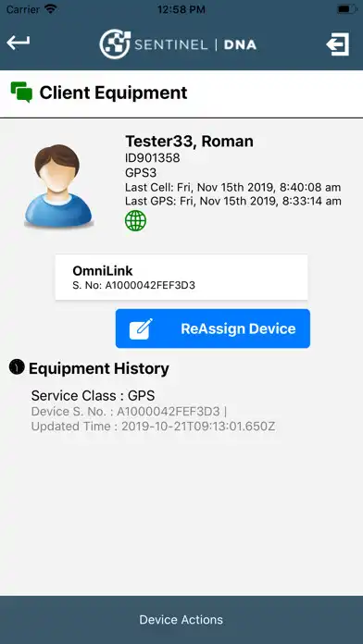This screenshot has width=363, height=644.
Task: Tap the green globe location icon
Action: [136, 220]
